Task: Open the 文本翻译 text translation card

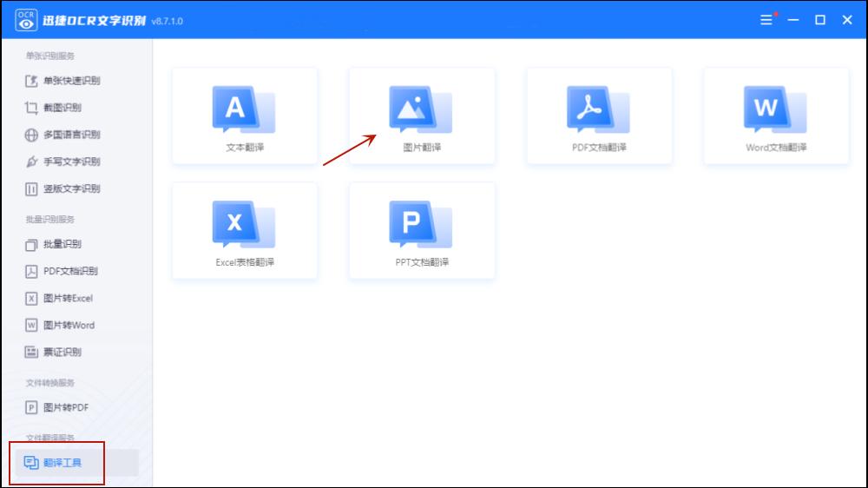Action: click(x=245, y=115)
